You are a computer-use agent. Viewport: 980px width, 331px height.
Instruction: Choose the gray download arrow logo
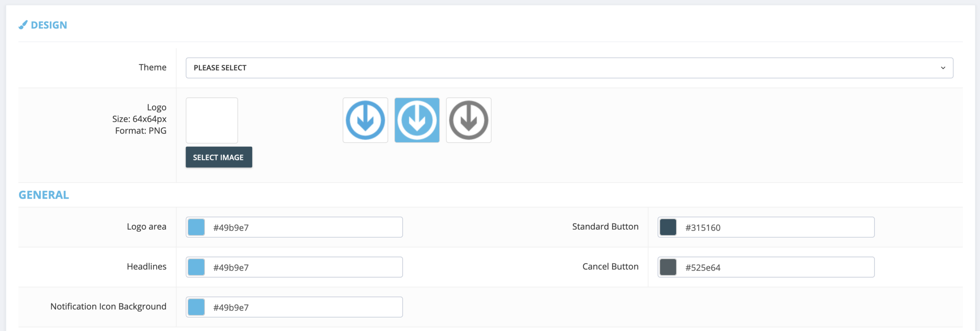pos(469,120)
